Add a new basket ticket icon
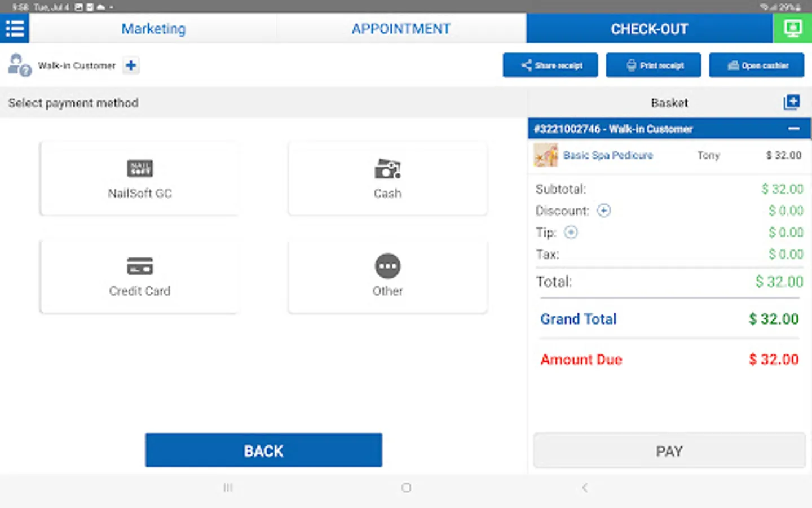812x508 pixels. click(x=791, y=102)
